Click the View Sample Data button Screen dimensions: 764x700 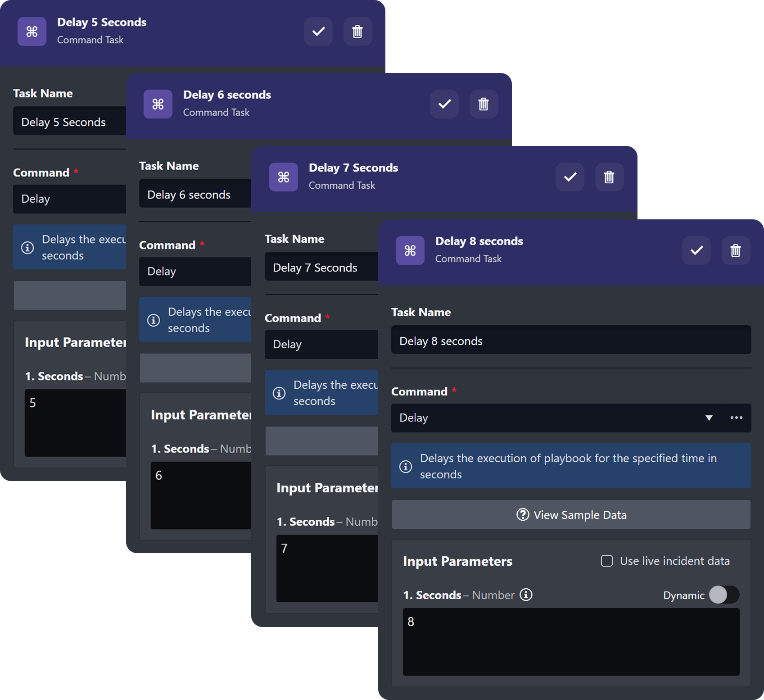[571, 515]
